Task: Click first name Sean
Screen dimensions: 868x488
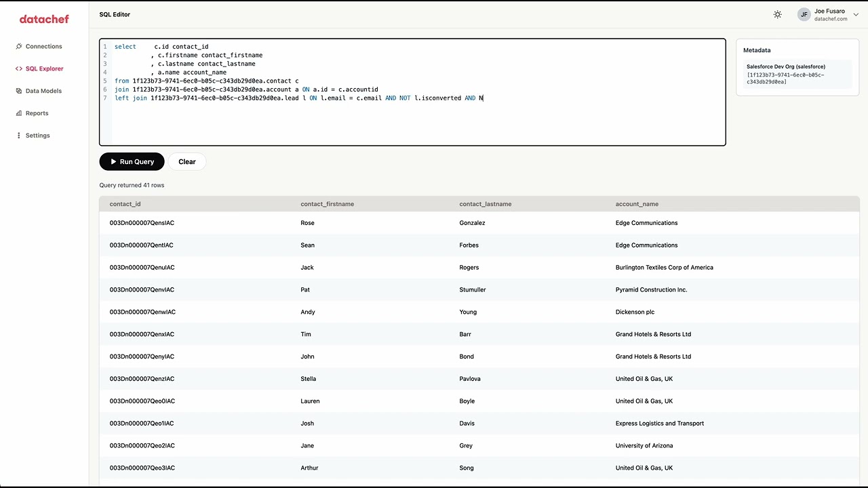Action: click(307, 245)
